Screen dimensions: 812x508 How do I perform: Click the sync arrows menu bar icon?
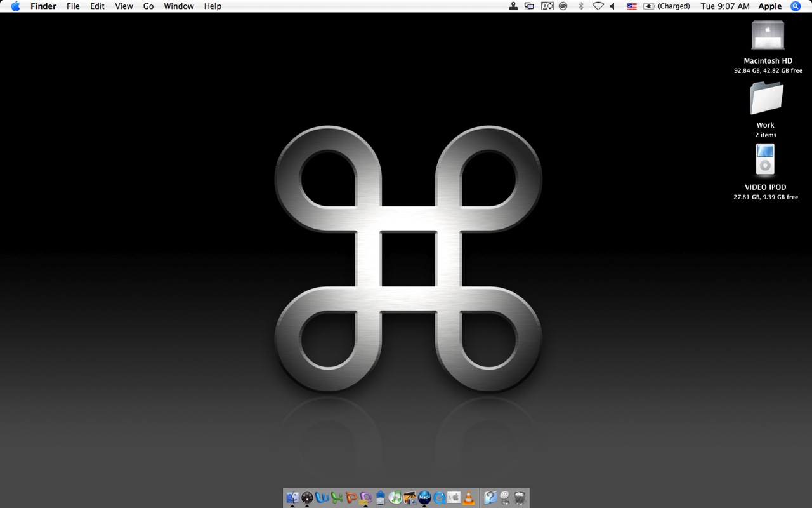tap(547, 6)
